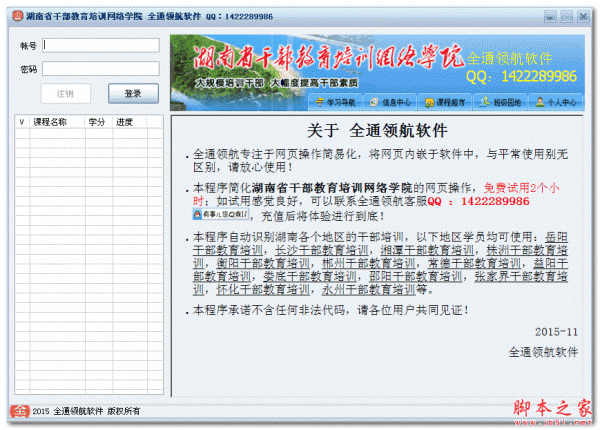Click the 信息中心 icon

[x=374, y=102]
